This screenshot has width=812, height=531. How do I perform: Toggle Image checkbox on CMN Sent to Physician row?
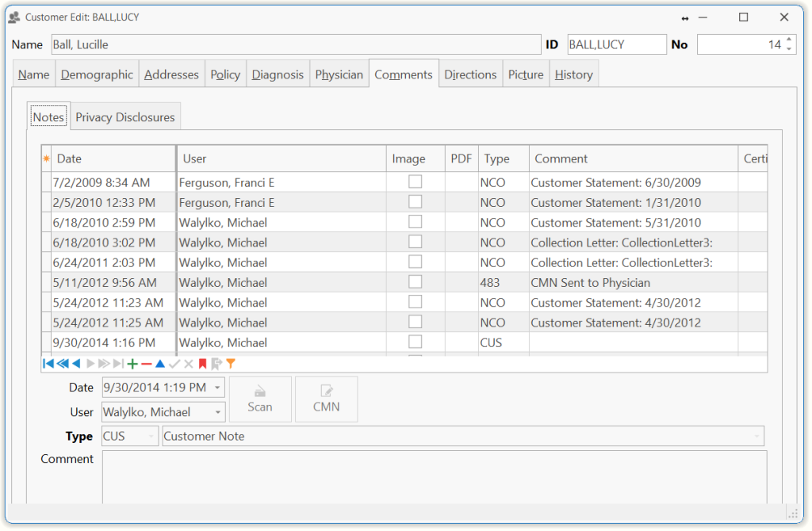coord(415,282)
